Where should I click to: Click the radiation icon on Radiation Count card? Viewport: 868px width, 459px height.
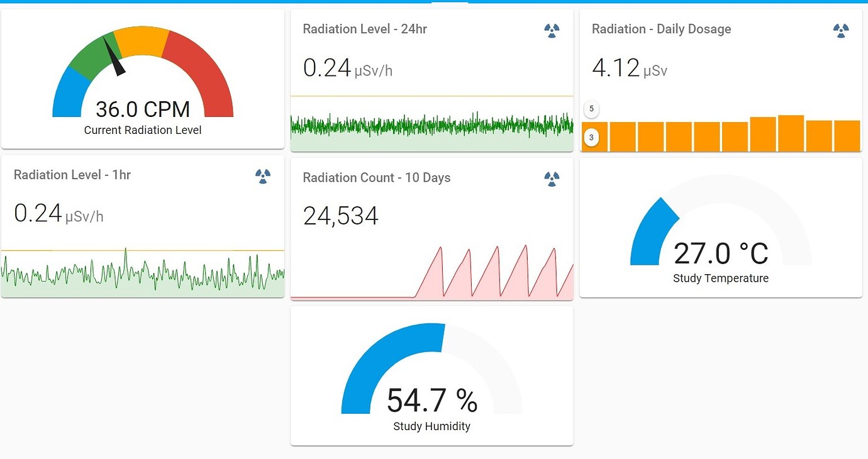pyautogui.click(x=551, y=179)
